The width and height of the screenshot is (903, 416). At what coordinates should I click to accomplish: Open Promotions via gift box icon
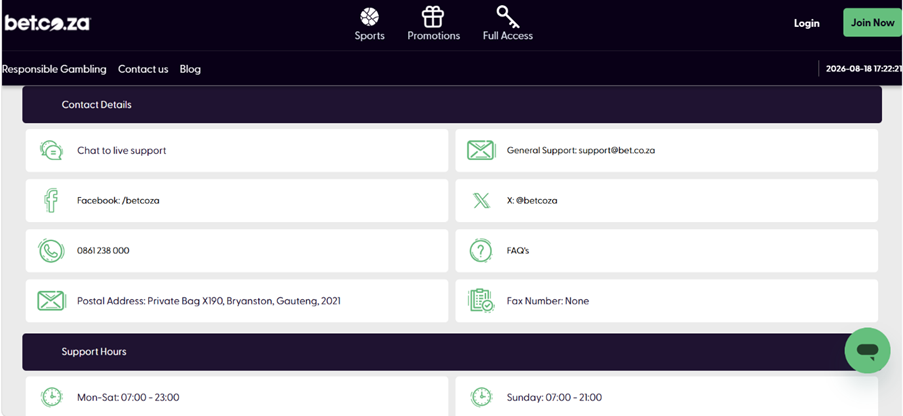point(433,17)
